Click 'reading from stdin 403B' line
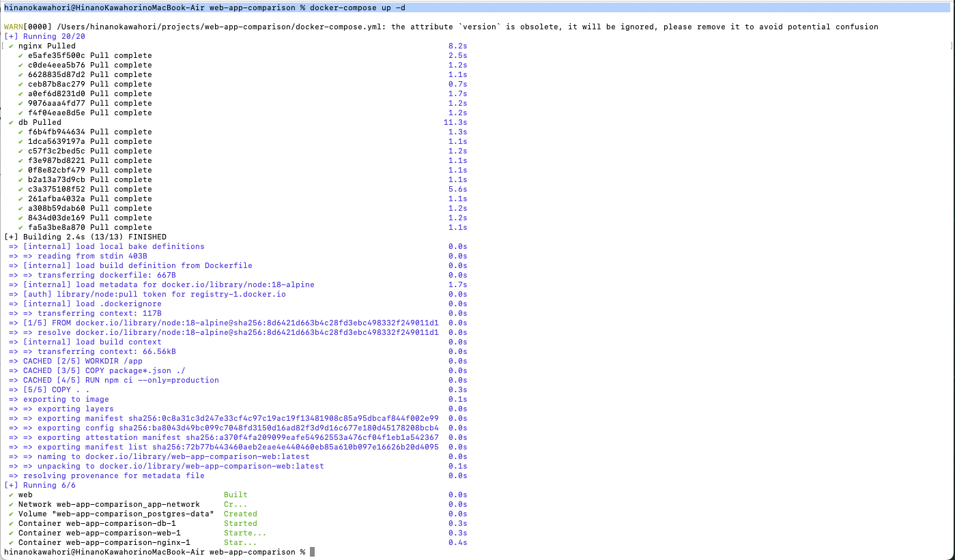Screen dimensions: 955x560 (78, 256)
